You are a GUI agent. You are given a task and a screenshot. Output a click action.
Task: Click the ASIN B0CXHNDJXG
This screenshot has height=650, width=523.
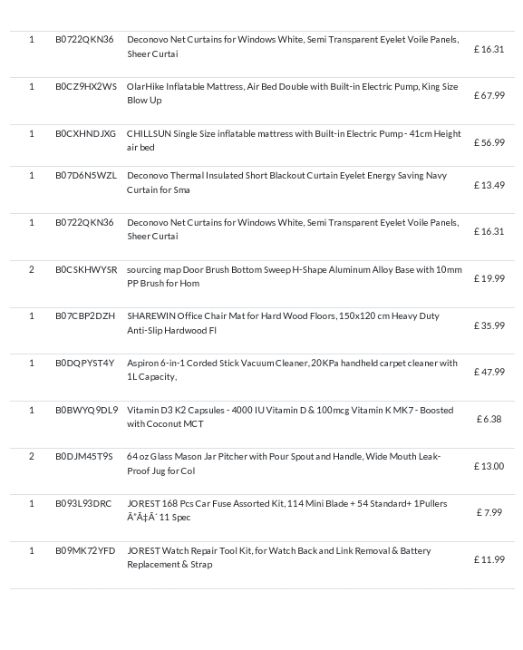point(85,133)
